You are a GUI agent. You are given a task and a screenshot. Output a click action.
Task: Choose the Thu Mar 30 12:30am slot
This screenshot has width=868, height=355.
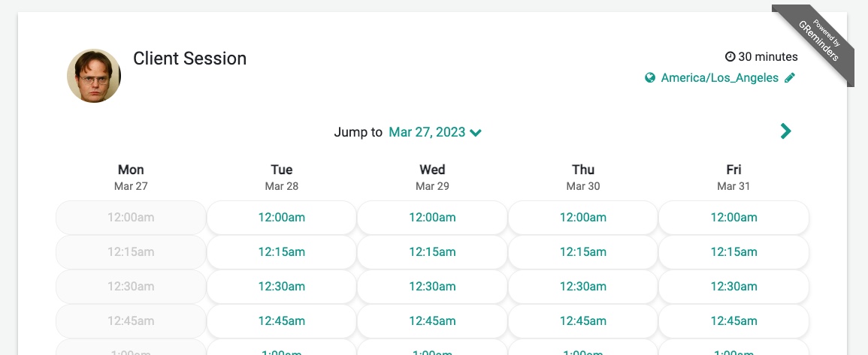point(583,287)
